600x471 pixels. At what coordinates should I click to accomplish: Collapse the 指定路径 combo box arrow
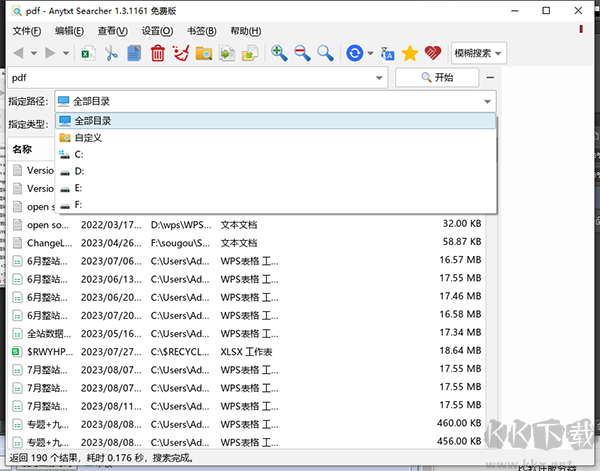(487, 101)
